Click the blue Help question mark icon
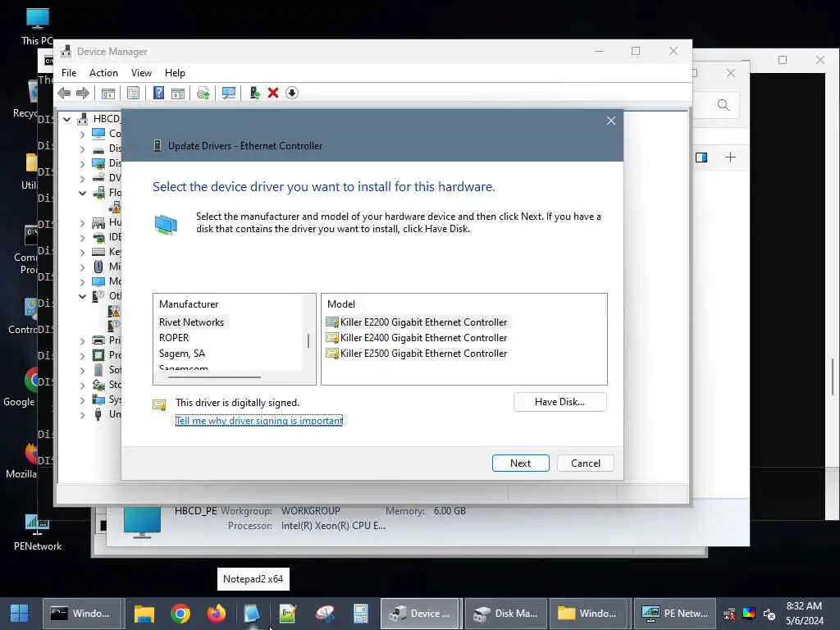This screenshot has height=630, width=840. click(x=158, y=93)
